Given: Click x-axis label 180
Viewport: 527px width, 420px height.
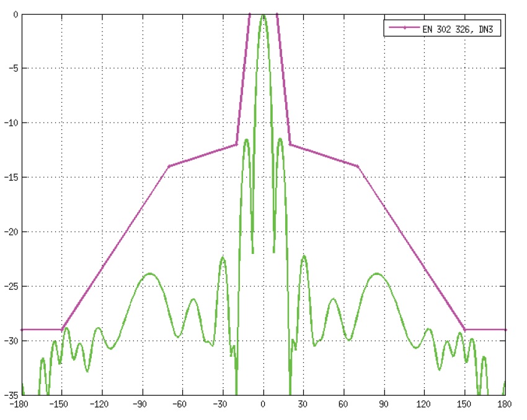Looking at the screenshot, I should (x=505, y=405).
